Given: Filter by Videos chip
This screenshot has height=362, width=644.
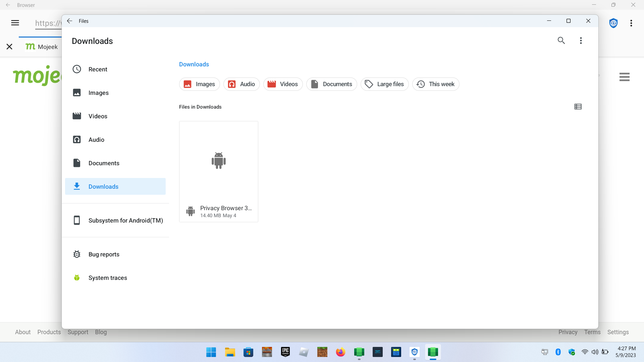Looking at the screenshot, I should (x=283, y=84).
